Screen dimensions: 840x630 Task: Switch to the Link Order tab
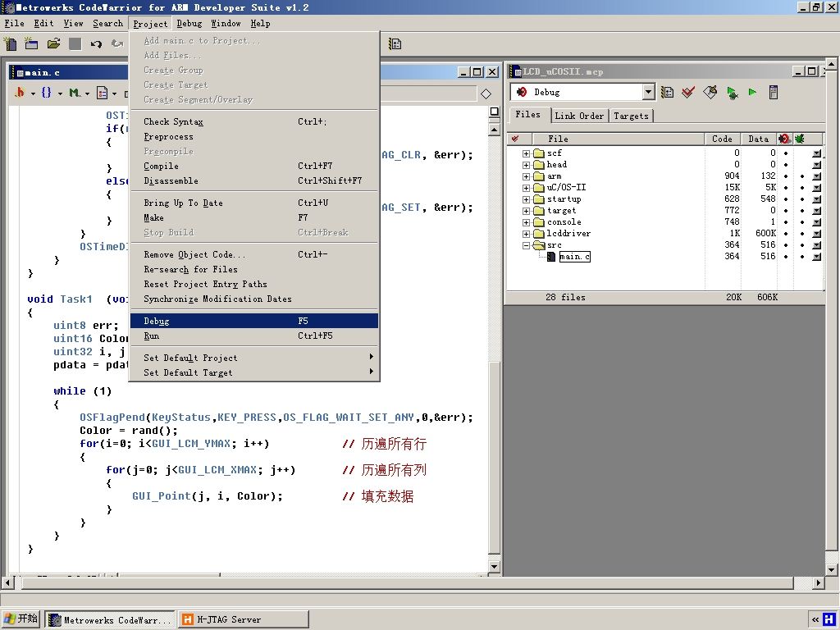pyautogui.click(x=579, y=116)
